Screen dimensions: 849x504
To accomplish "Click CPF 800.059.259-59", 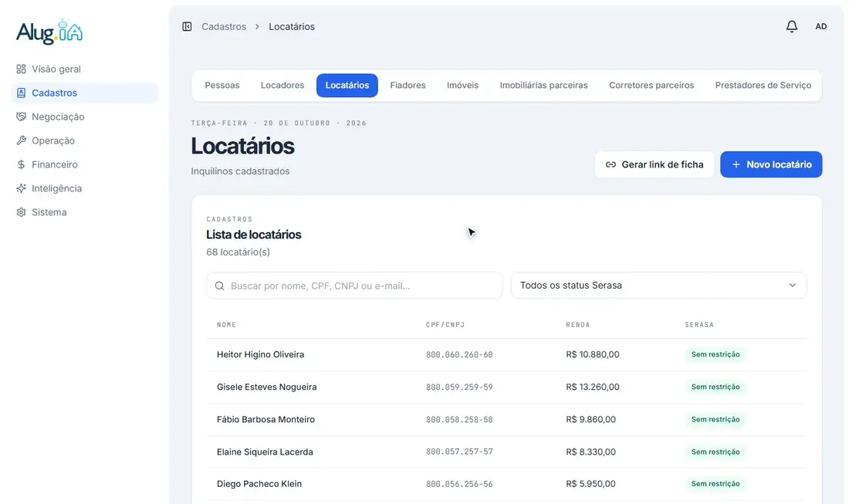I will click(459, 387).
